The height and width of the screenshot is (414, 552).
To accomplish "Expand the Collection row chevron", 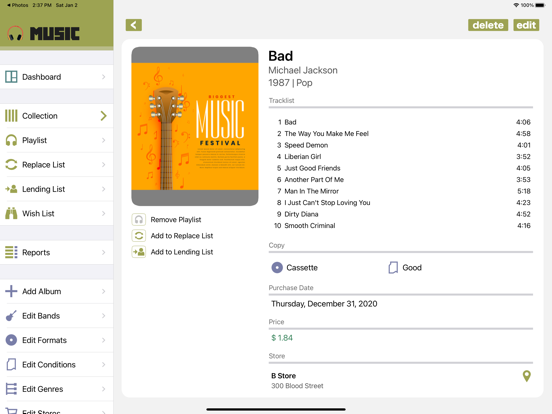I will (104, 116).
